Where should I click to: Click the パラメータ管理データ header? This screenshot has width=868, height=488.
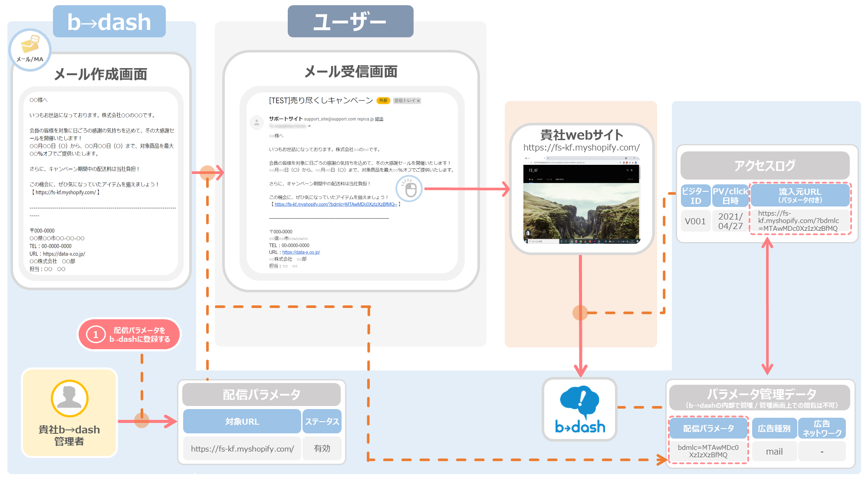tap(759, 398)
